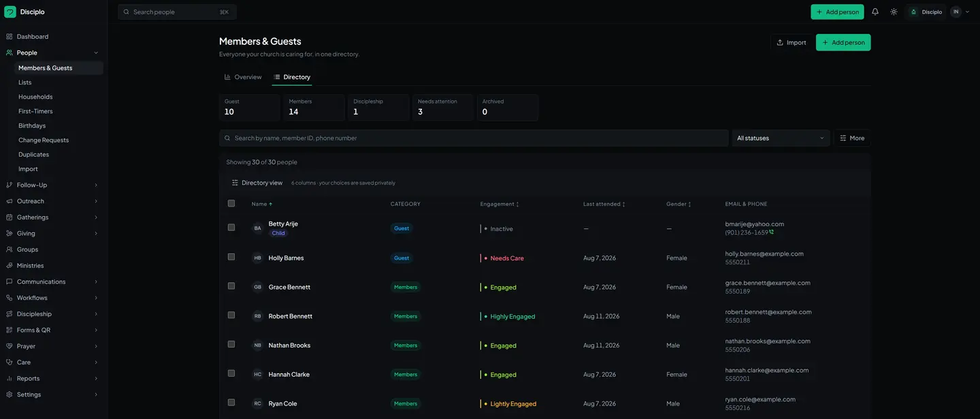Check the Nathan Brooks row checkbox

coord(231,345)
